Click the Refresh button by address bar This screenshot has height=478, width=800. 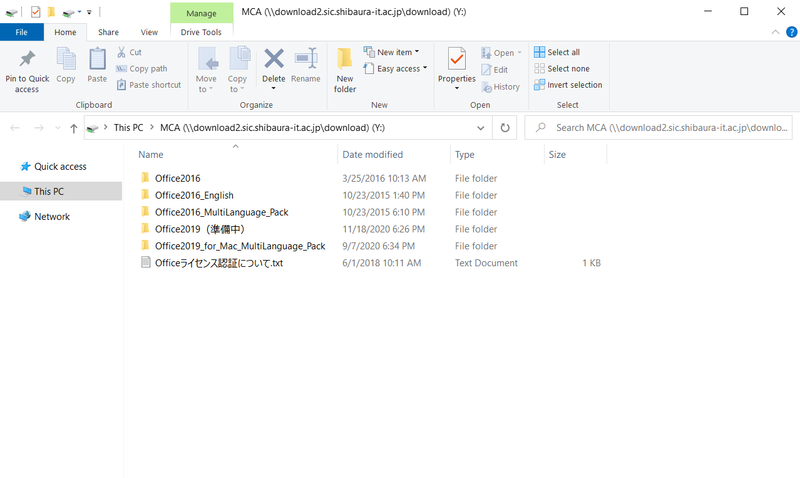[505, 128]
